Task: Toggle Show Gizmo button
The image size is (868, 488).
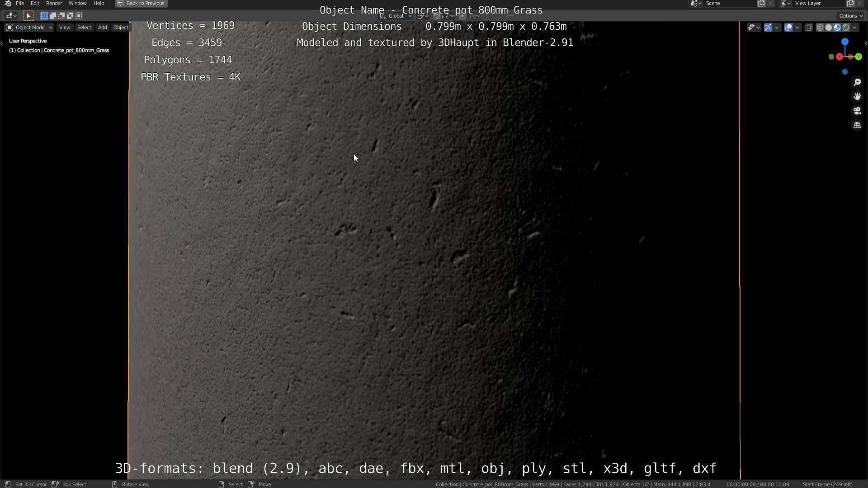Action: (768, 28)
